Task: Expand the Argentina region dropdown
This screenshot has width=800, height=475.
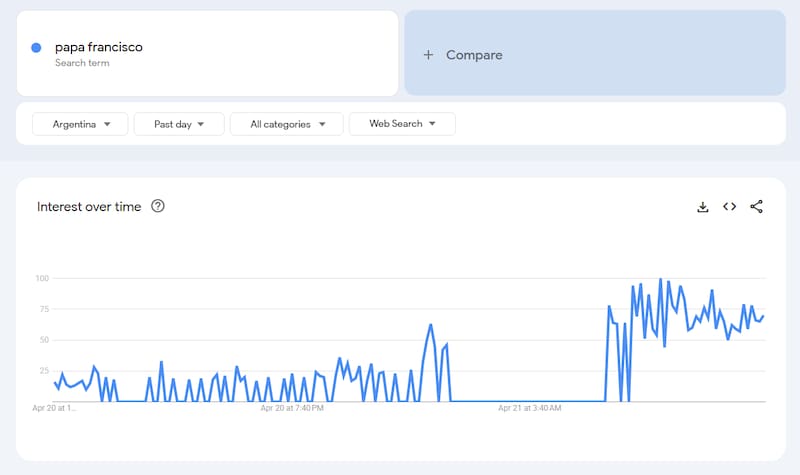Action: [81, 124]
